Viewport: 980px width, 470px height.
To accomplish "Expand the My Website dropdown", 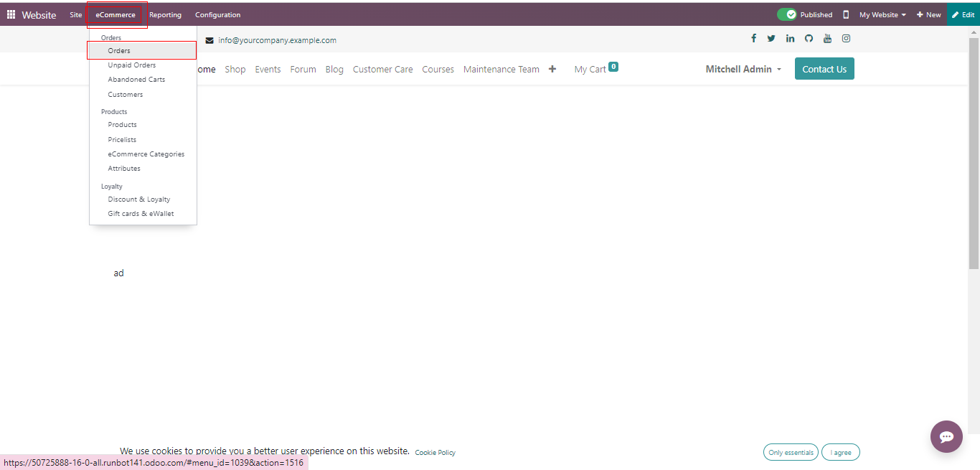I will click(882, 14).
